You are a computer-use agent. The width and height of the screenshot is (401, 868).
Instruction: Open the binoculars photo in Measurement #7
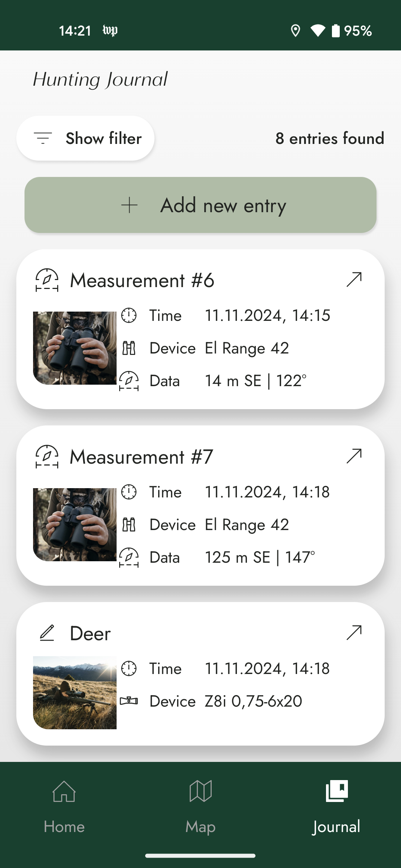(75, 525)
